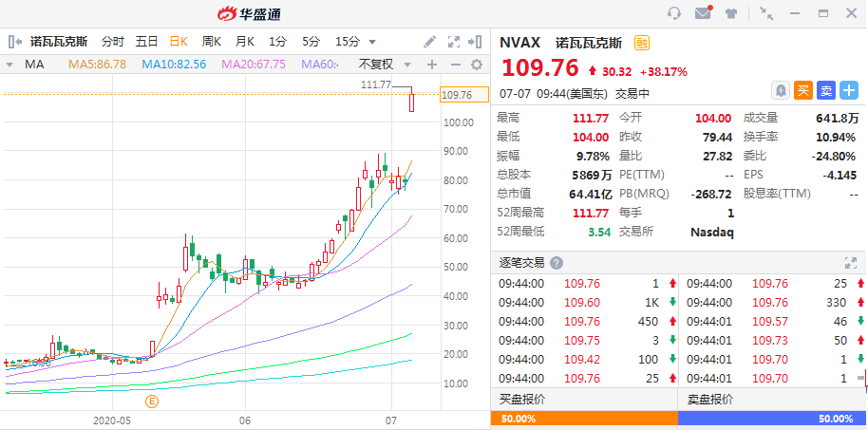The width and height of the screenshot is (868, 430).
Task: Click 卖盘报价 header
Action: (710, 400)
